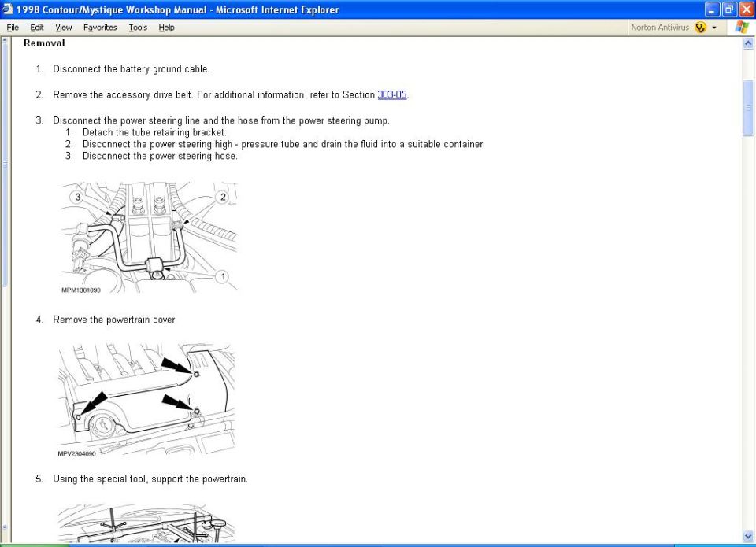Click 'Remove the powertrain cover.' text
The image size is (756, 547).
(115, 320)
